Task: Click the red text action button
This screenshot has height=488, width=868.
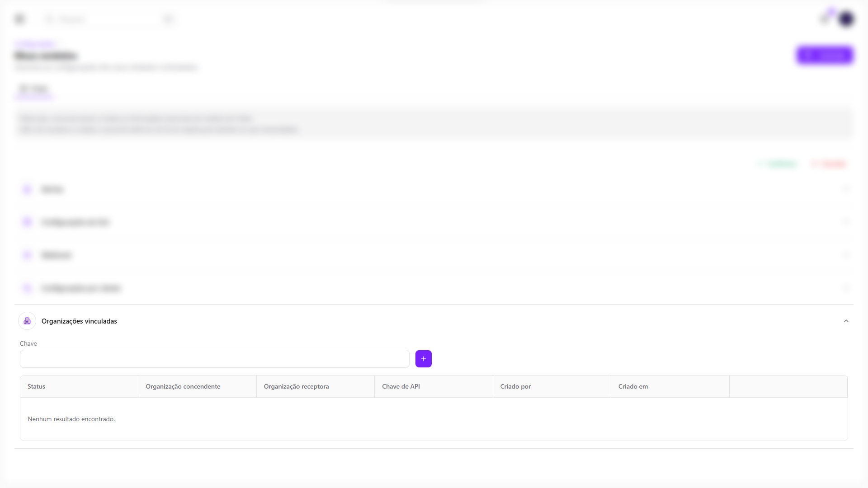Action: coord(829,164)
